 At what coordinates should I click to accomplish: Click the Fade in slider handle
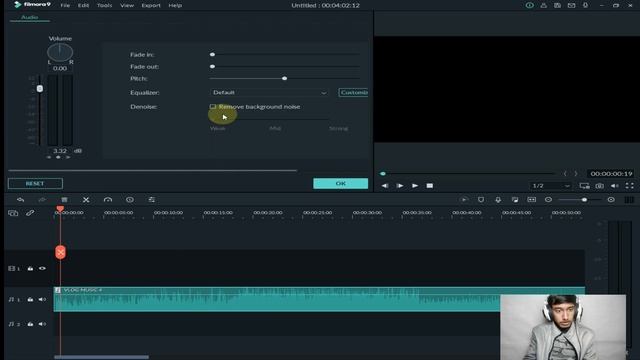coord(212,54)
